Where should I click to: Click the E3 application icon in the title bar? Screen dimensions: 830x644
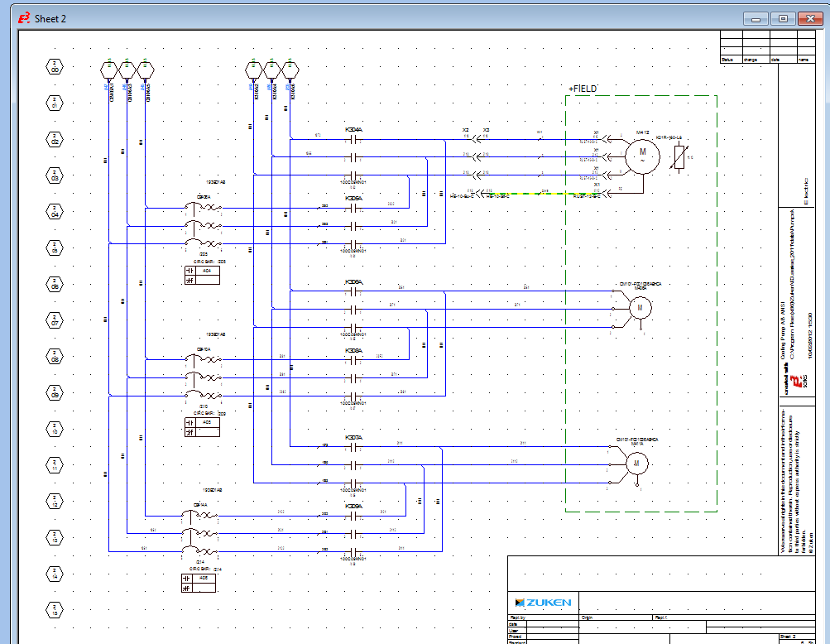click(23, 17)
